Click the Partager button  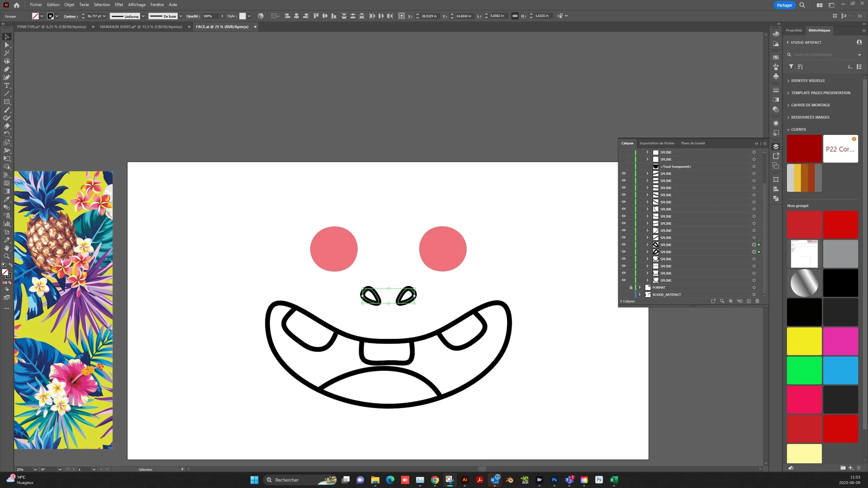point(784,5)
